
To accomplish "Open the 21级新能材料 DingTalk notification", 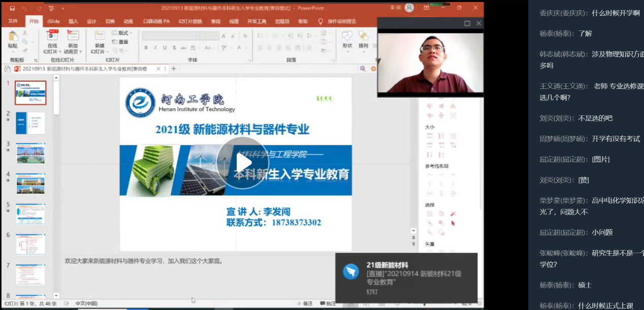I will [406, 277].
